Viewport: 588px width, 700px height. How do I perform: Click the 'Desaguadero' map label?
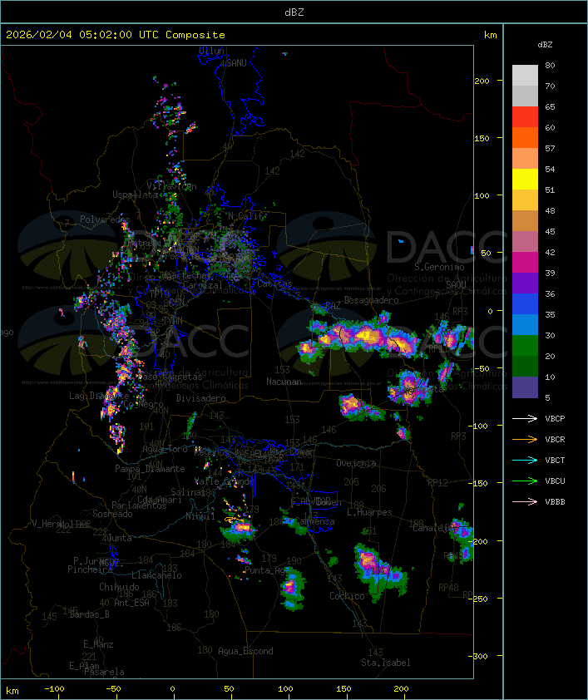(x=371, y=300)
